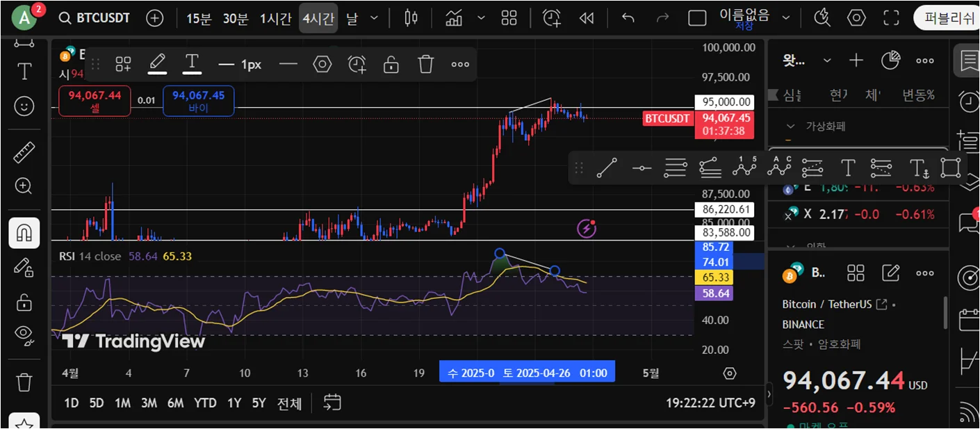Delete the selected drawing with trash icon
This screenshot has height=429, width=980.
pos(426,65)
